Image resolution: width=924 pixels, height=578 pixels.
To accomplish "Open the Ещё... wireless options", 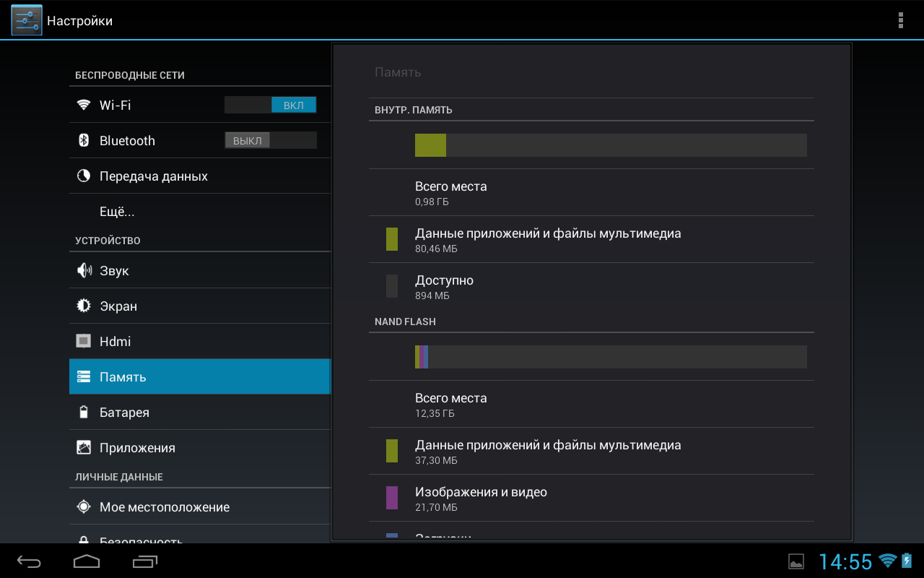I will (x=200, y=211).
